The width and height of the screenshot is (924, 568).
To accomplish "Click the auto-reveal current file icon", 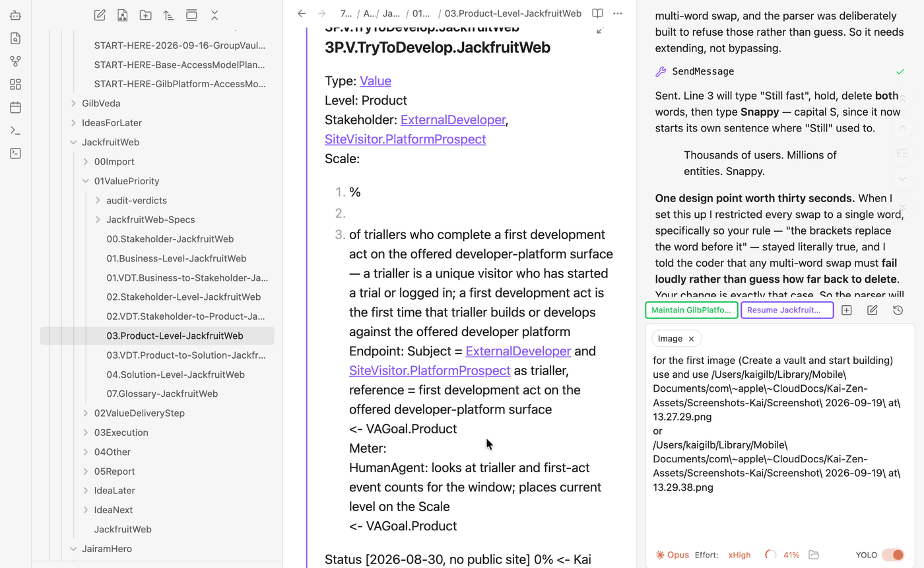I will coord(191,15).
